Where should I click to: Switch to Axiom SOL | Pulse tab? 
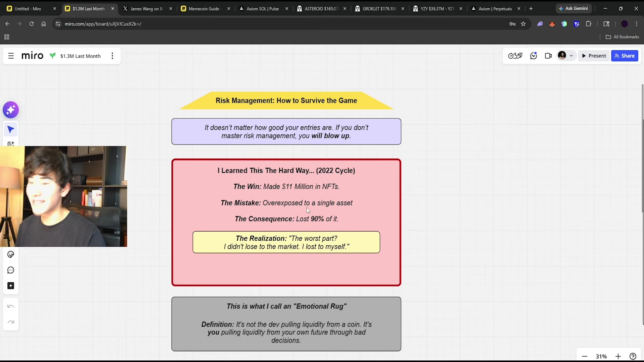coord(263,9)
